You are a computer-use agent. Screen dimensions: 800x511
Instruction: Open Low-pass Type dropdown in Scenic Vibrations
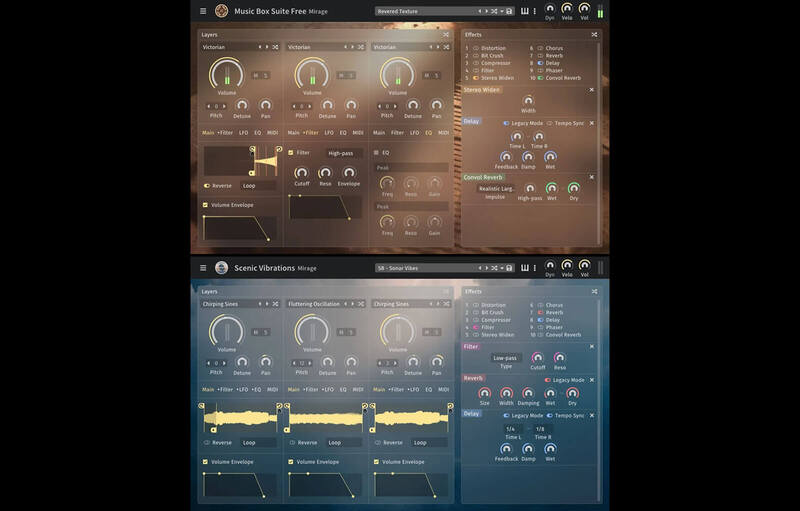click(505, 358)
